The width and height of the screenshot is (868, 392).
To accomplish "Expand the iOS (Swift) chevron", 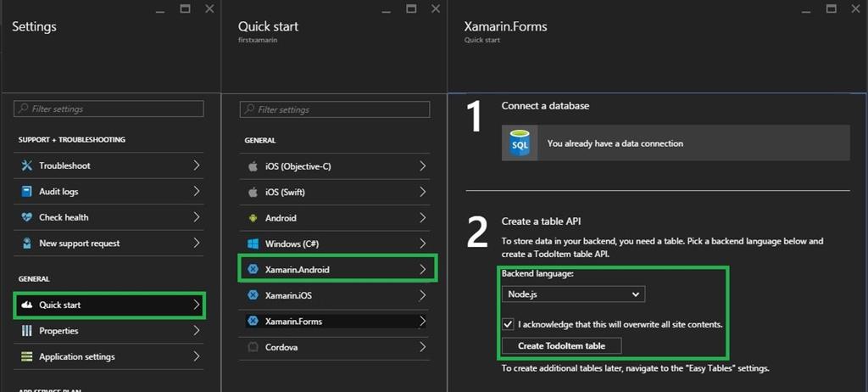I will pos(422,192).
